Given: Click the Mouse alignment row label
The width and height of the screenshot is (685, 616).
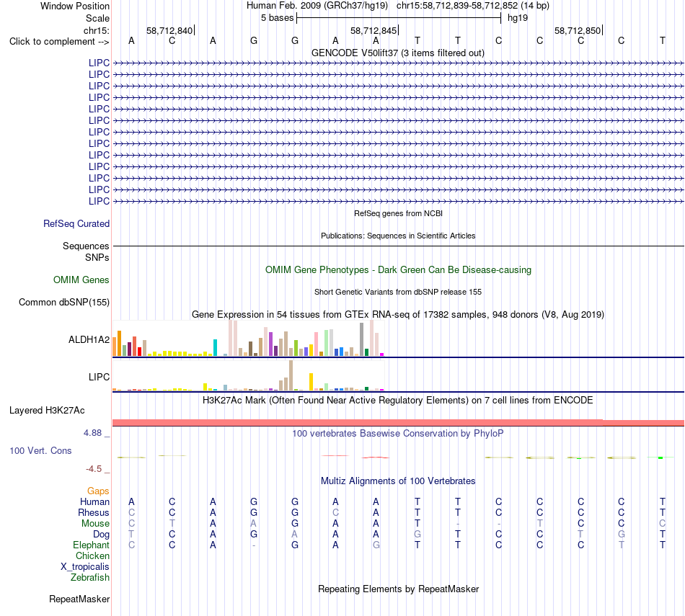Looking at the screenshot, I should tap(95, 524).
